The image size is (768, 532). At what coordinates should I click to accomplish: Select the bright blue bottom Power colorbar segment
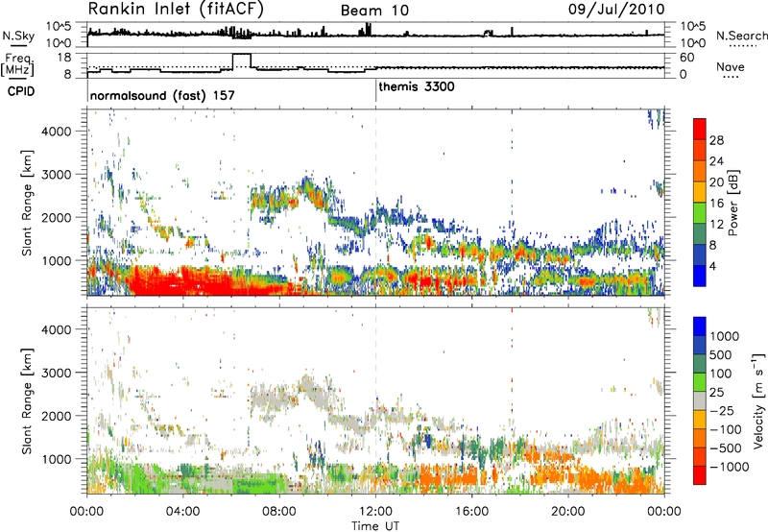coord(700,276)
